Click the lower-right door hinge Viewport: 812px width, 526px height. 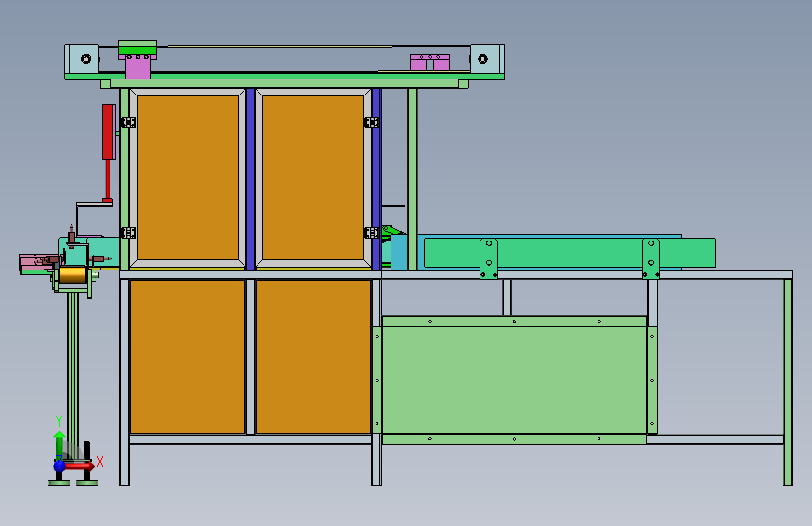[372, 233]
